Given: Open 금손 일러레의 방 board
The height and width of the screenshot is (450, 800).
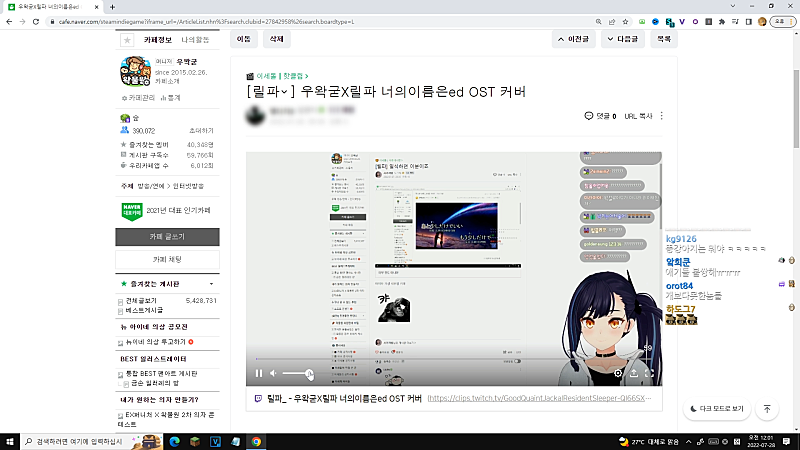Looking at the screenshot, I should 155,383.
